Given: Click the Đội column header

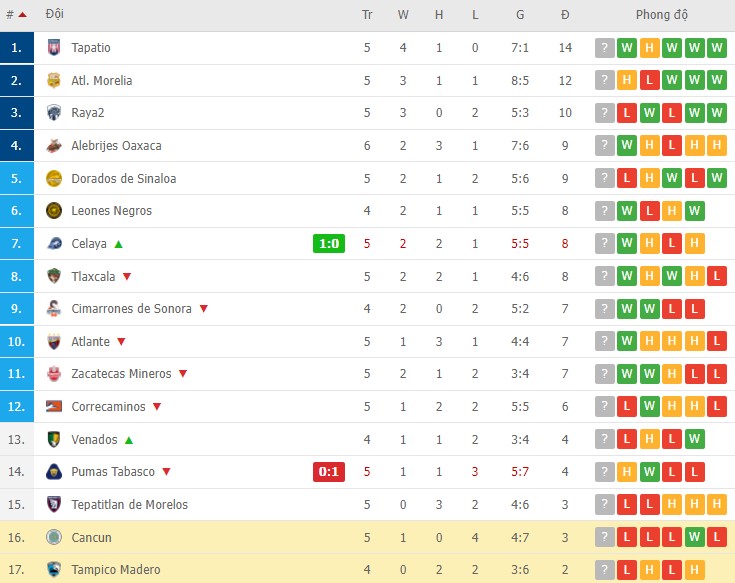Looking at the screenshot, I should tap(55, 15).
